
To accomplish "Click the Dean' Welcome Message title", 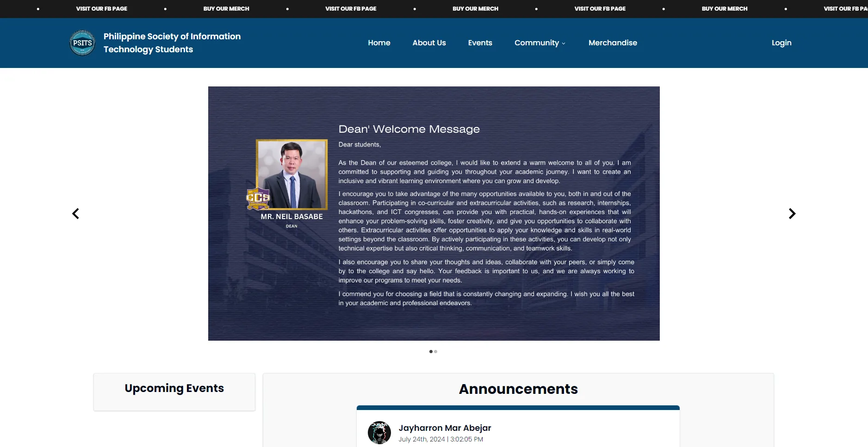I will (409, 129).
